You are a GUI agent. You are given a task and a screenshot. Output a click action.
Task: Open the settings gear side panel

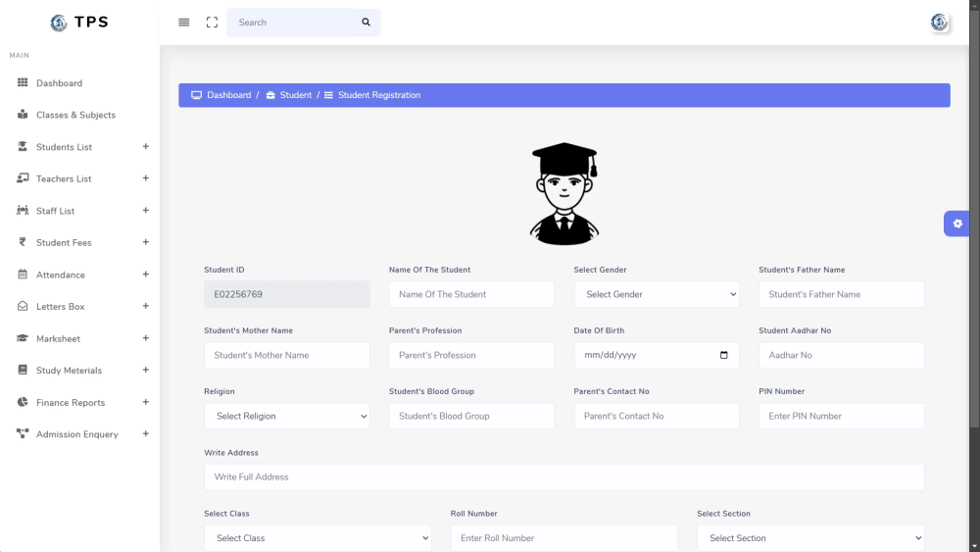[x=956, y=224]
